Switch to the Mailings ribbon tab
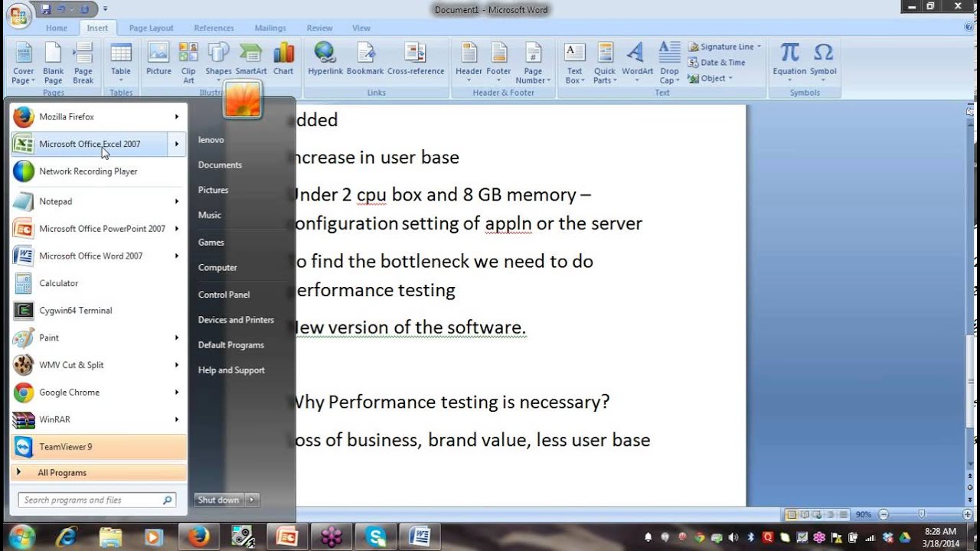The height and width of the screenshot is (551, 980). [x=270, y=28]
